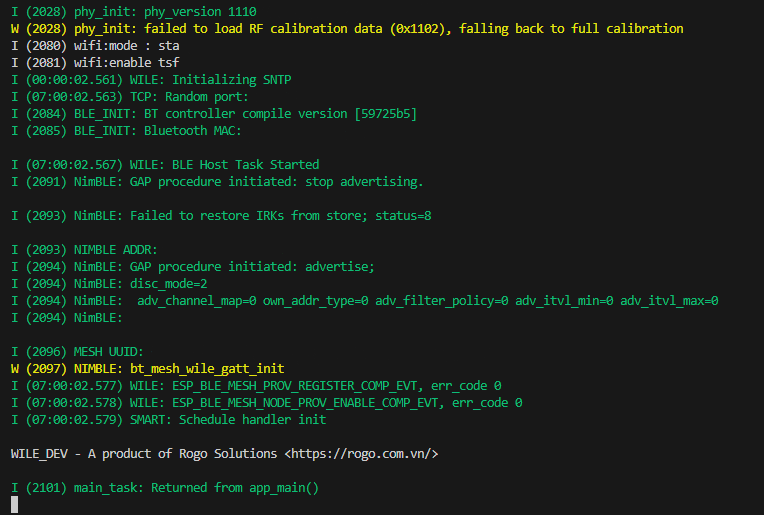This screenshot has width=764, height=515.
Task: Click the "wifi:enable tsf" log line
Action: (95, 63)
